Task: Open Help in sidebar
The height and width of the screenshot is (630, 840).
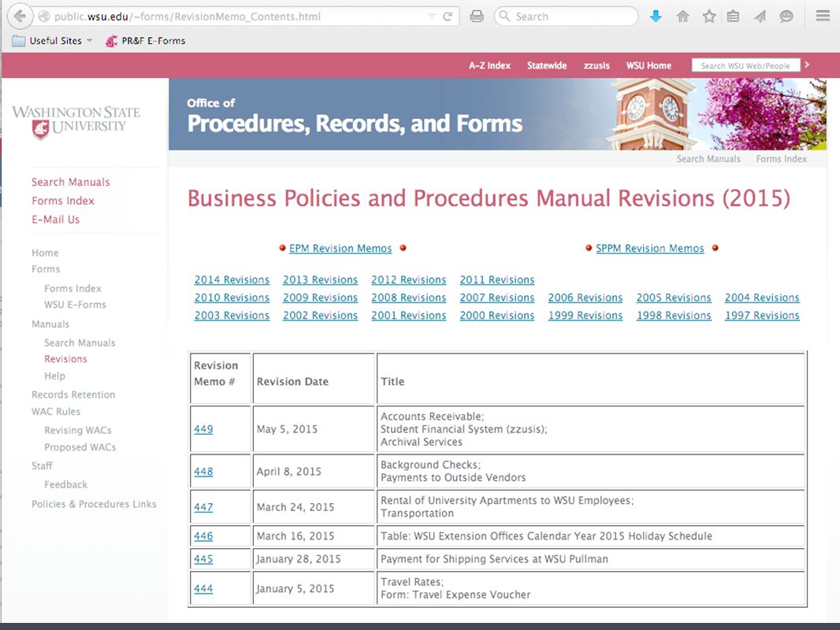Action: [54, 376]
